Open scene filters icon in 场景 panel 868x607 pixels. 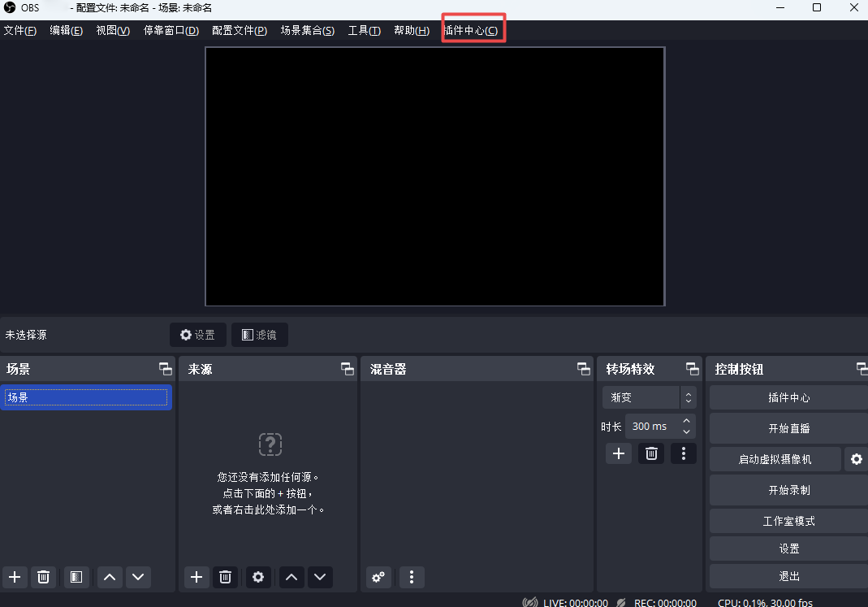point(76,577)
